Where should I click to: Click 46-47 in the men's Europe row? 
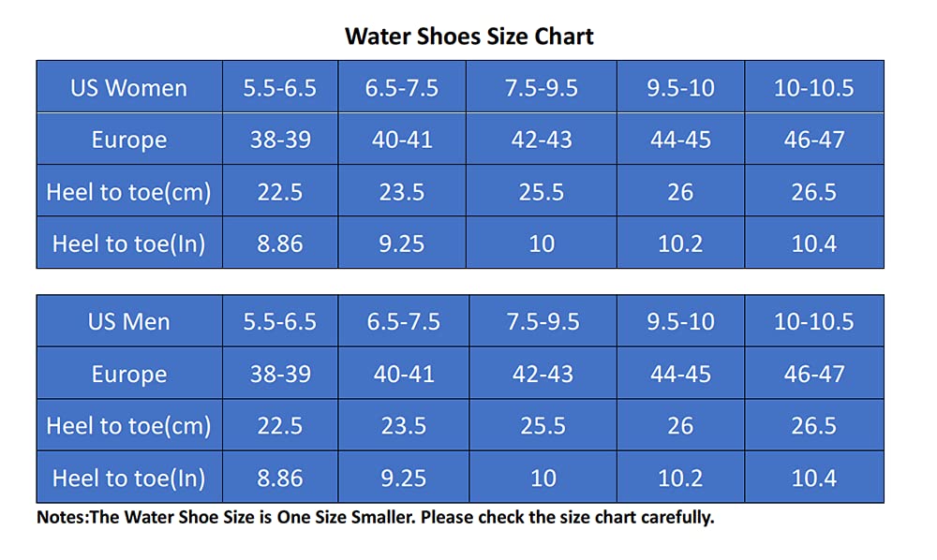(813, 375)
